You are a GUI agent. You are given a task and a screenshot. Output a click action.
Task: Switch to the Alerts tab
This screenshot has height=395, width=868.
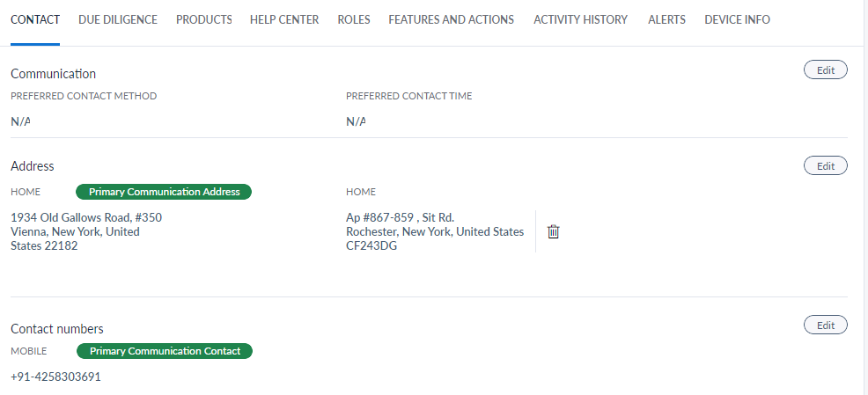coord(666,19)
